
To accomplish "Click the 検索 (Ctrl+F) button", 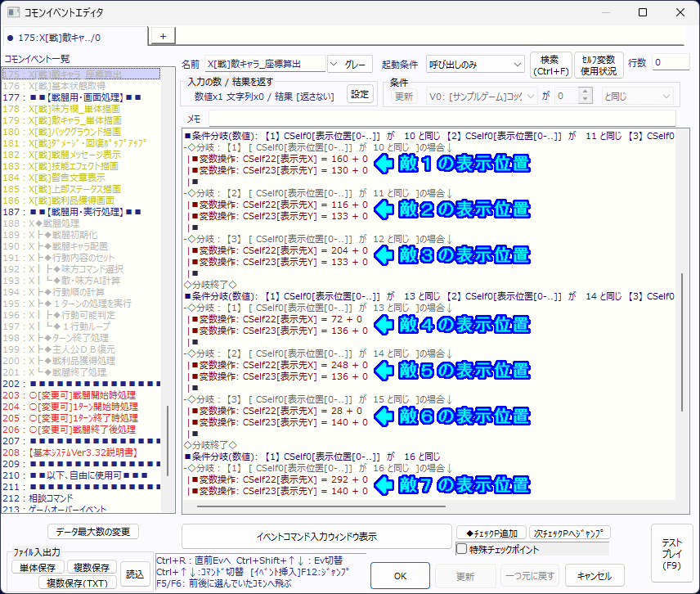I will coord(550,65).
